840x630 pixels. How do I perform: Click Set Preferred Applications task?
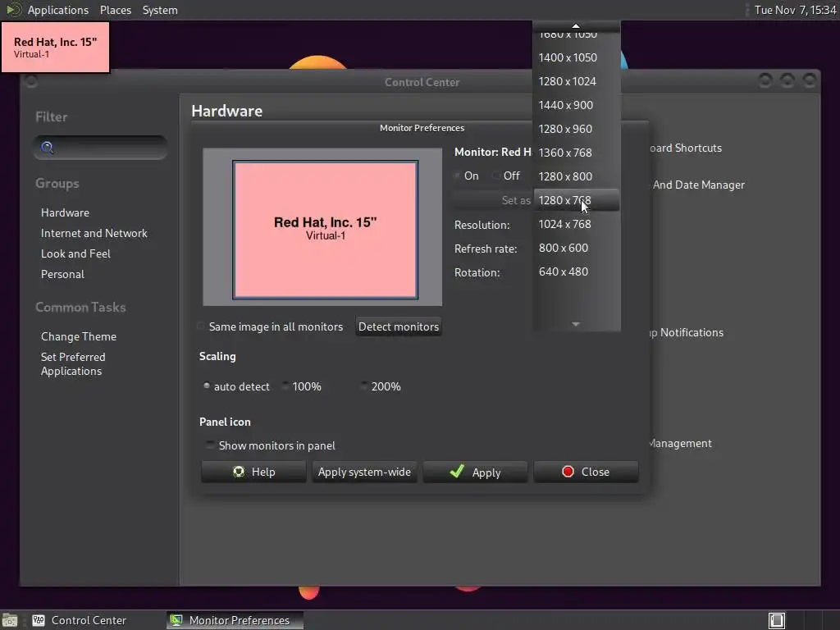point(73,363)
